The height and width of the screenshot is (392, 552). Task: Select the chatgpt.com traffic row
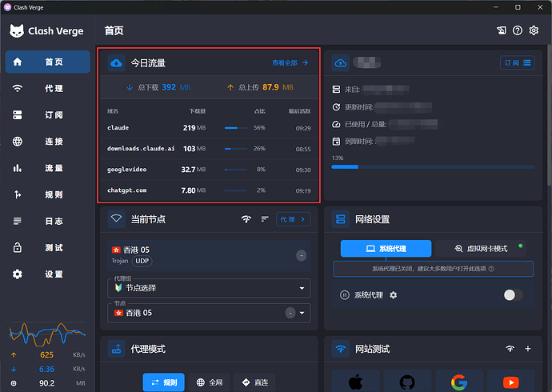(209, 190)
